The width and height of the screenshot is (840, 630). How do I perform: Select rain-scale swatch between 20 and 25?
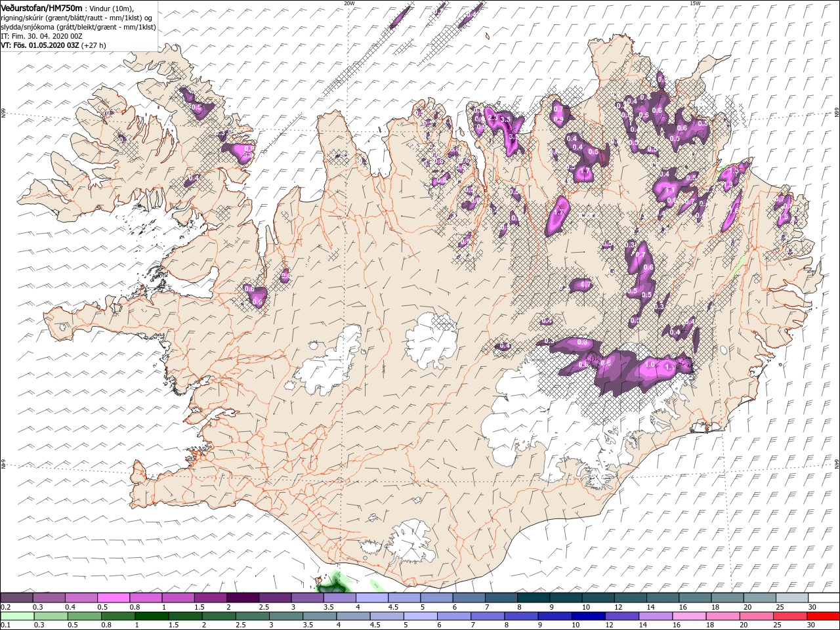756,616
